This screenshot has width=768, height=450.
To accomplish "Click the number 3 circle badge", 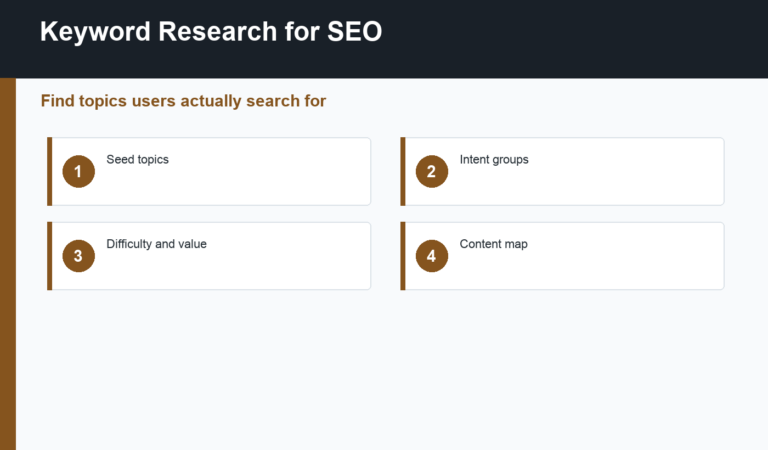I will pyautogui.click(x=78, y=256).
